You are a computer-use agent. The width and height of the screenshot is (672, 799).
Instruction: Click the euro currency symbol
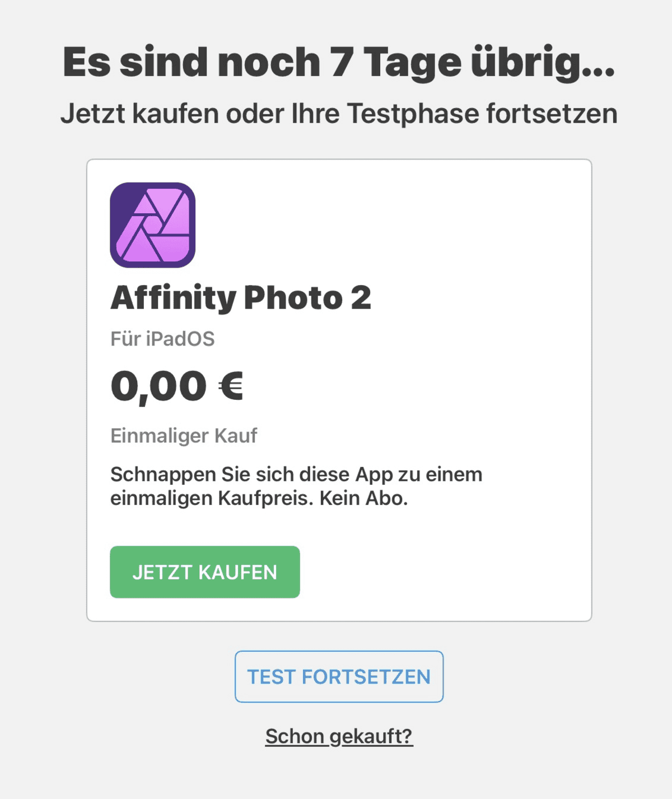(x=230, y=386)
